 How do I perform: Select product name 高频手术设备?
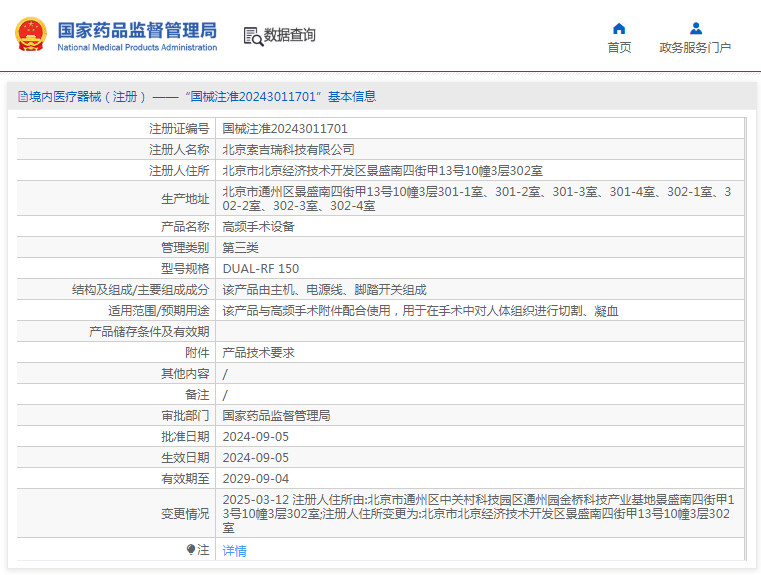[x=258, y=227]
